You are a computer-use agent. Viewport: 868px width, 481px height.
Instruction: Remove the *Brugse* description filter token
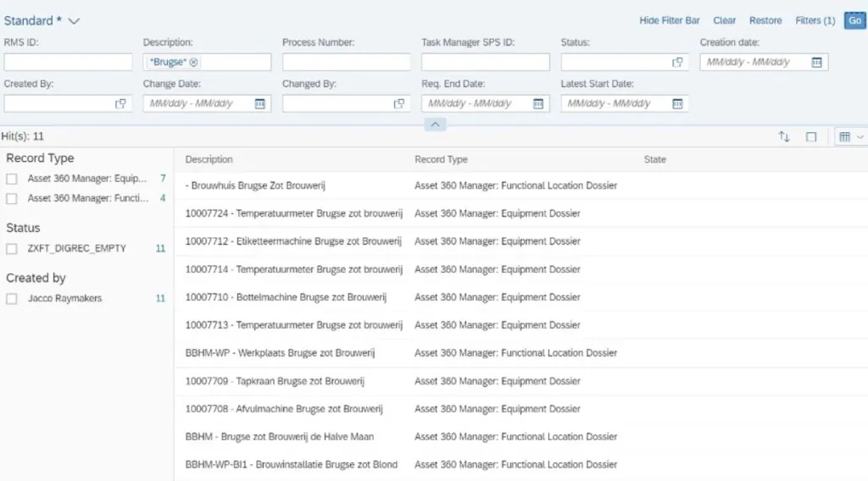(x=193, y=63)
